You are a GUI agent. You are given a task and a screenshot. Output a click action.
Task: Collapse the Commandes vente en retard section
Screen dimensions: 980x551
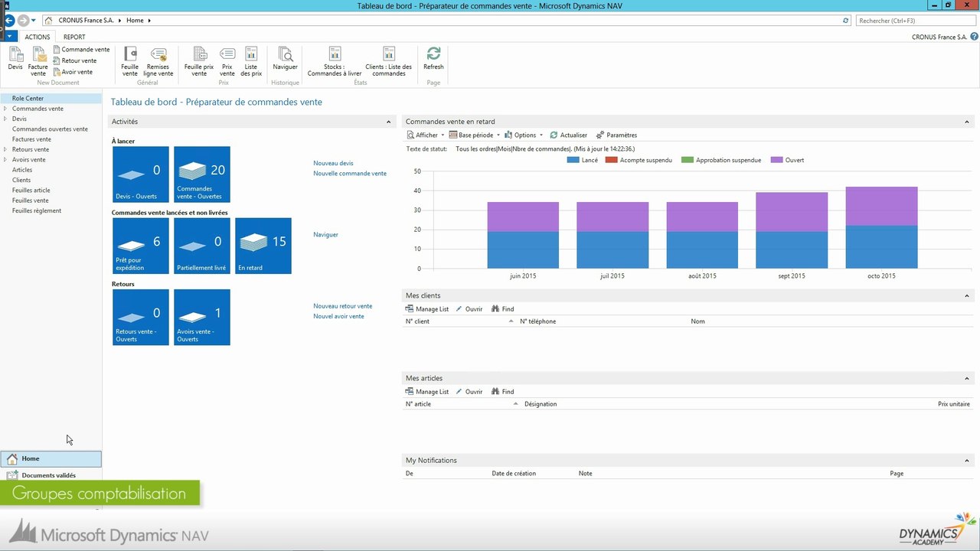(x=967, y=122)
